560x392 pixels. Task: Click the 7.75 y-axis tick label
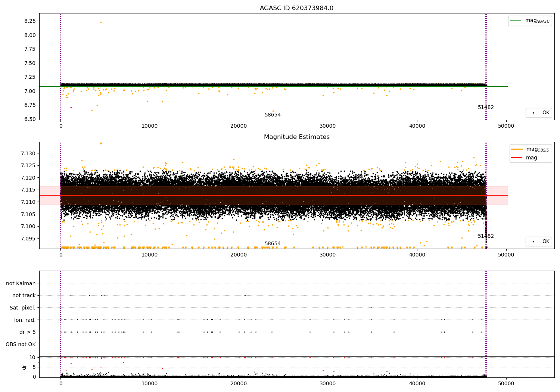pyautogui.click(x=29, y=49)
